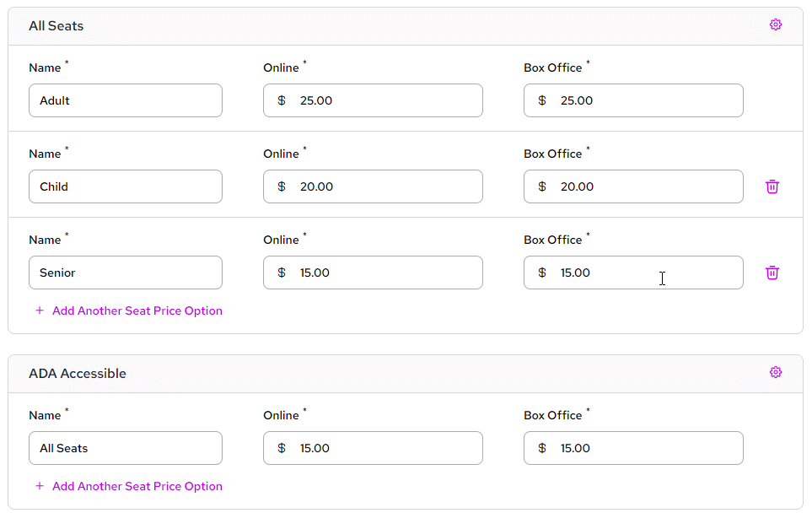Click the Adult name field
Image resolution: width=812 pixels, height=513 pixels.
(x=126, y=100)
